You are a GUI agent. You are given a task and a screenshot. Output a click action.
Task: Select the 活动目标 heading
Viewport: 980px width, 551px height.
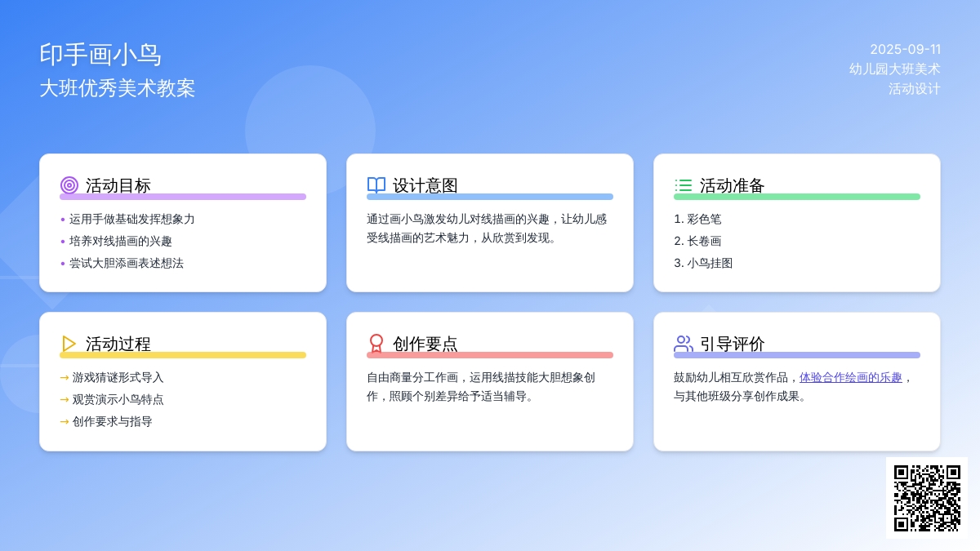pyautogui.click(x=118, y=185)
